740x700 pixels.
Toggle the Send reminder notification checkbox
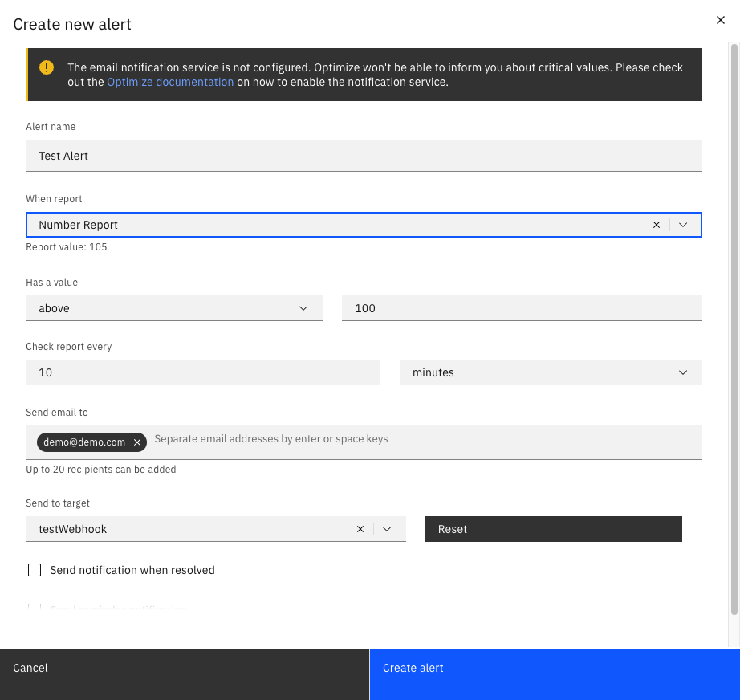(35, 609)
